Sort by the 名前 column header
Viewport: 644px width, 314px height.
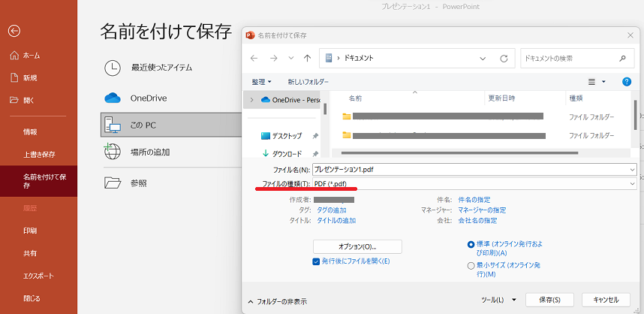coord(355,98)
